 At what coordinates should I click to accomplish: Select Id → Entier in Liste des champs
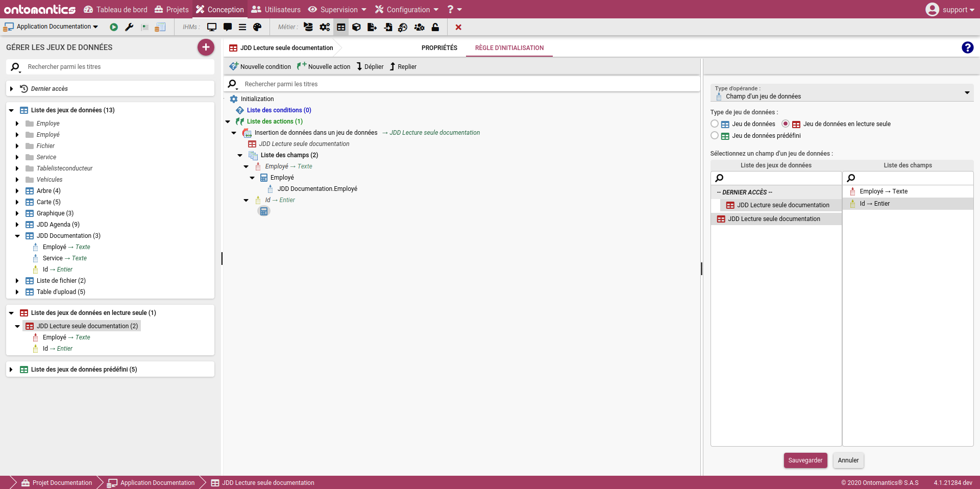point(908,204)
